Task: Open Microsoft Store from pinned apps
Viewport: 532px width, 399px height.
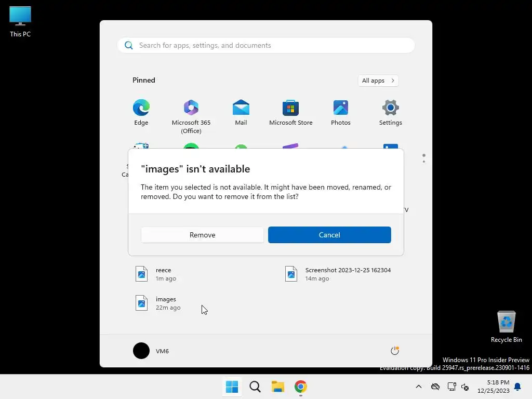Action: click(x=291, y=113)
